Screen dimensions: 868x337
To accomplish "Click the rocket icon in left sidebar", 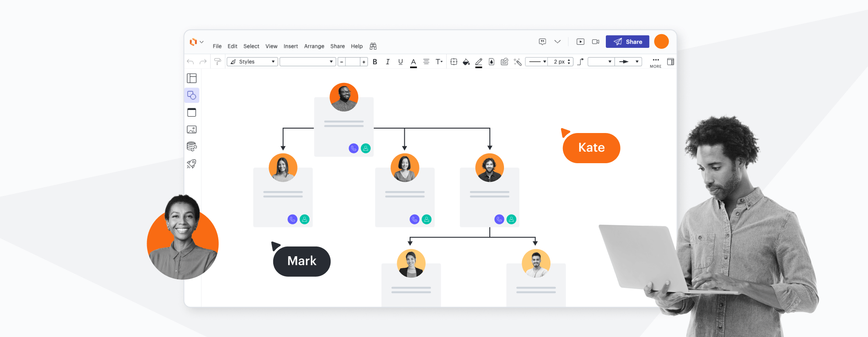I will [x=192, y=164].
